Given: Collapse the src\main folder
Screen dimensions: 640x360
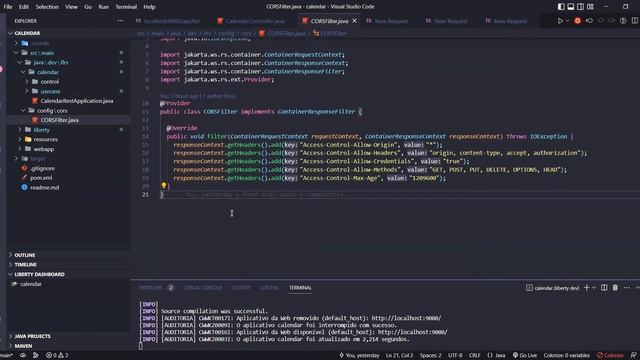Looking at the screenshot, I should click(16, 53).
